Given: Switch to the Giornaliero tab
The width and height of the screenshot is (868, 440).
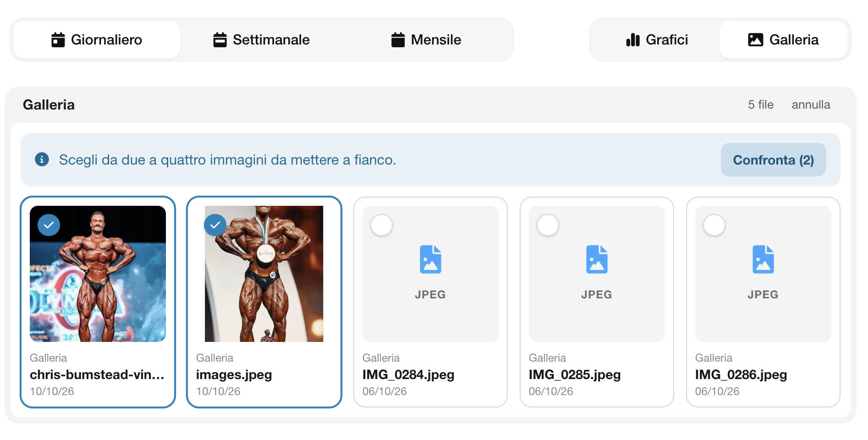Looking at the screenshot, I should [x=97, y=40].
